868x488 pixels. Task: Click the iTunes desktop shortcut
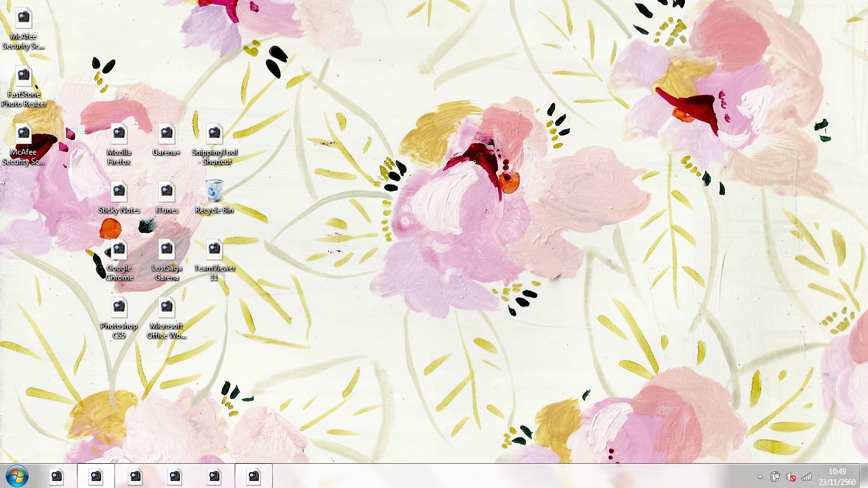167,192
